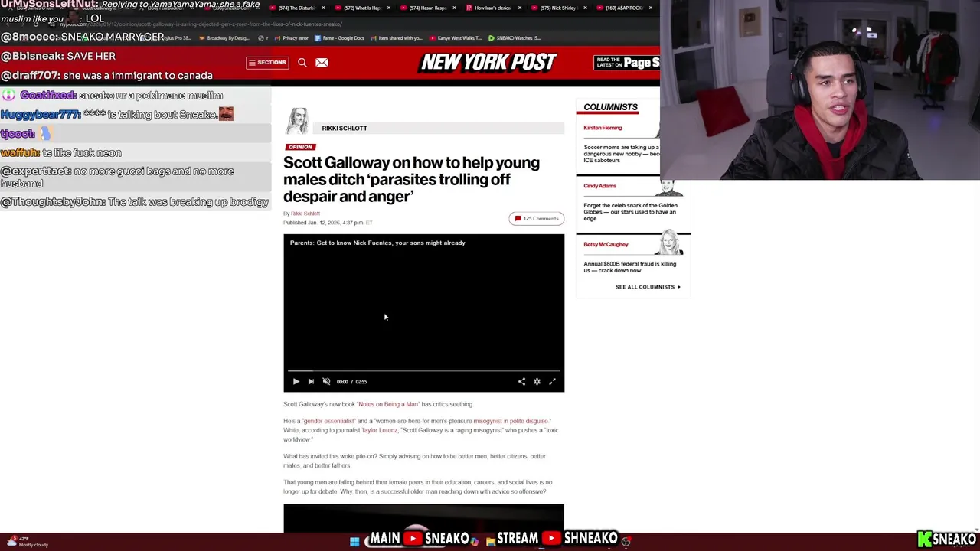Open the Taylor Lorenz link

click(380, 430)
